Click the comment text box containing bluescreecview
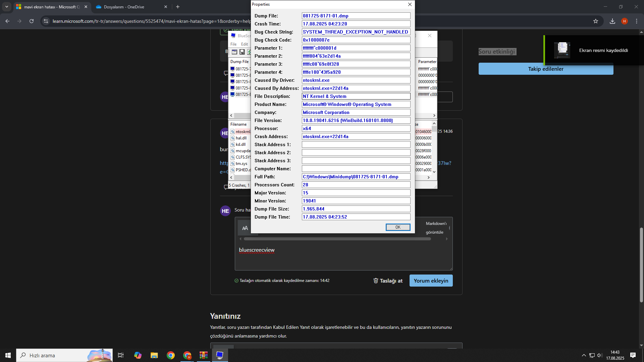The height and width of the screenshot is (362, 644). tap(343, 256)
